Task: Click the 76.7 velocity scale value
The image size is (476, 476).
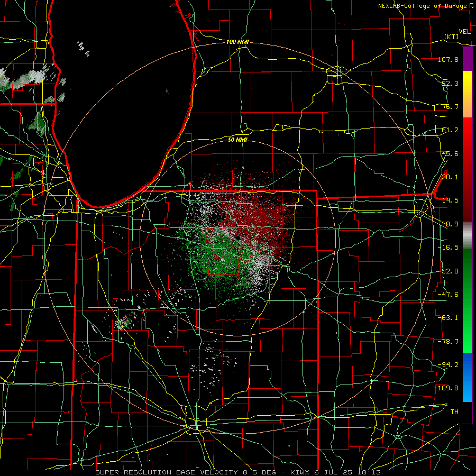Action: point(450,106)
